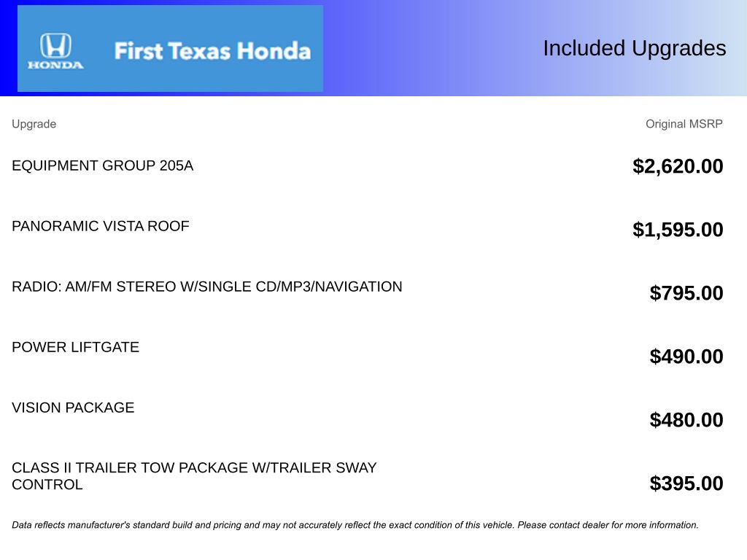The height and width of the screenshot is (560, 747).
Task: Click the Original MSRP column header
Action: pyautogui.click(x=684, y=124)
